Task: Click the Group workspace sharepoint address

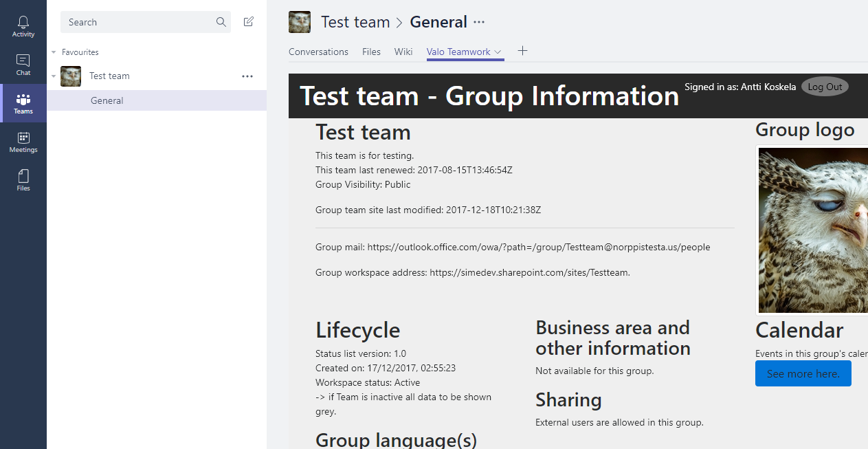Action: (x=530, y=272)
